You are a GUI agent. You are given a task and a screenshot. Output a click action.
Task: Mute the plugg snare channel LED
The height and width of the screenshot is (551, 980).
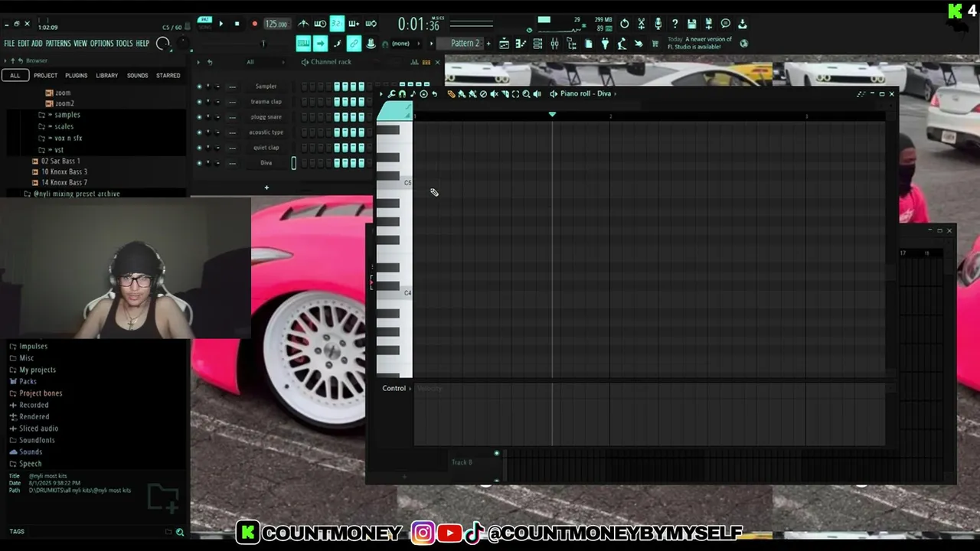[199, 117]
